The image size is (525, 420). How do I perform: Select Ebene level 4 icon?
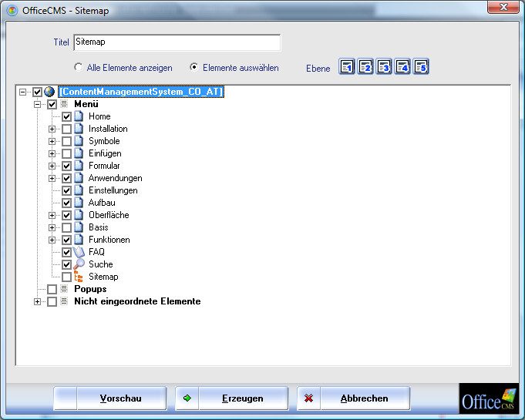tap(402, 67)
